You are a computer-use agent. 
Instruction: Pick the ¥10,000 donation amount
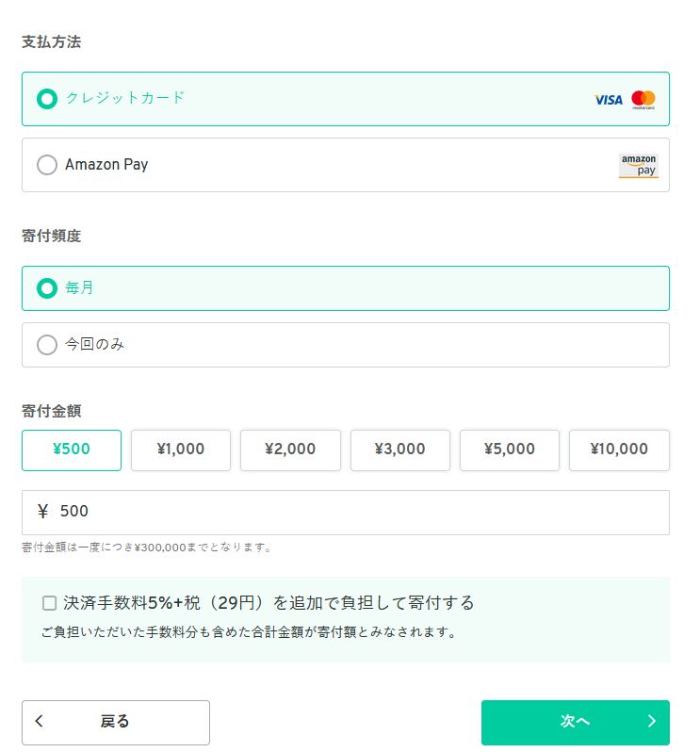tap(620, 450)
